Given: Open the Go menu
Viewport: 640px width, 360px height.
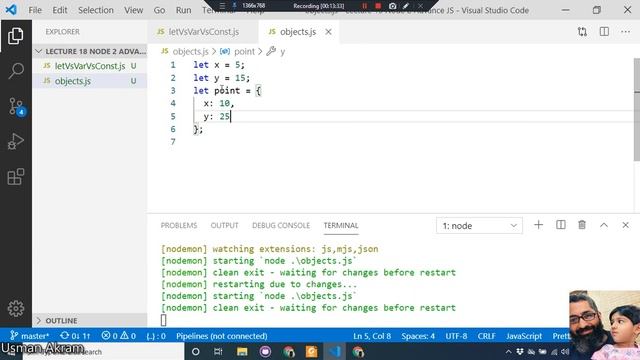Looking at the screenshot, I should coord(159,10).
